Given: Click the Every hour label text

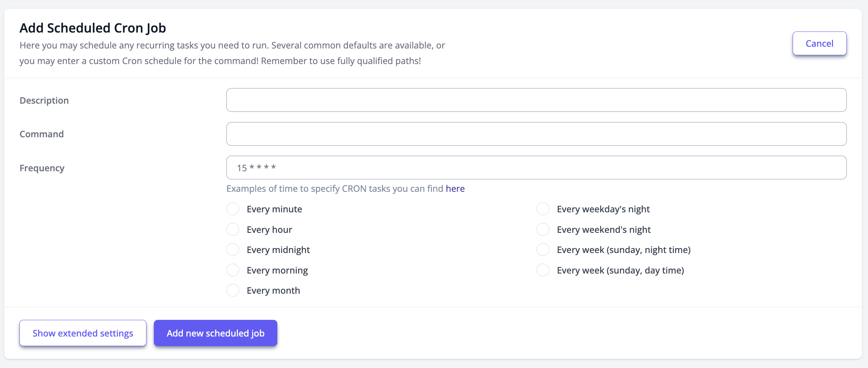Looking at the screenshot, I should point(269,230).
